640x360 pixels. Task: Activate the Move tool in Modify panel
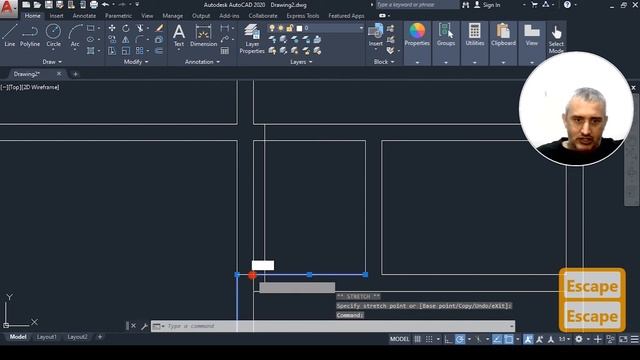click(x=112, y=28)
